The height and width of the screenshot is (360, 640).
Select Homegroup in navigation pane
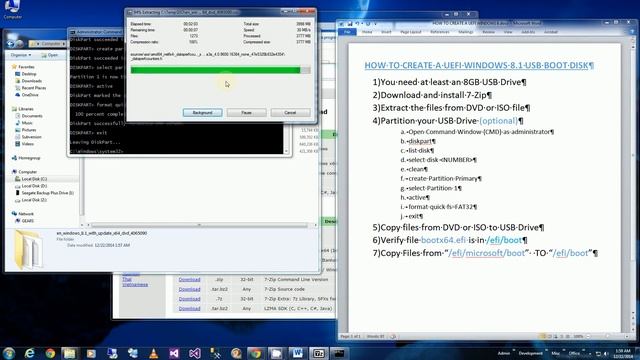(29, 158)
